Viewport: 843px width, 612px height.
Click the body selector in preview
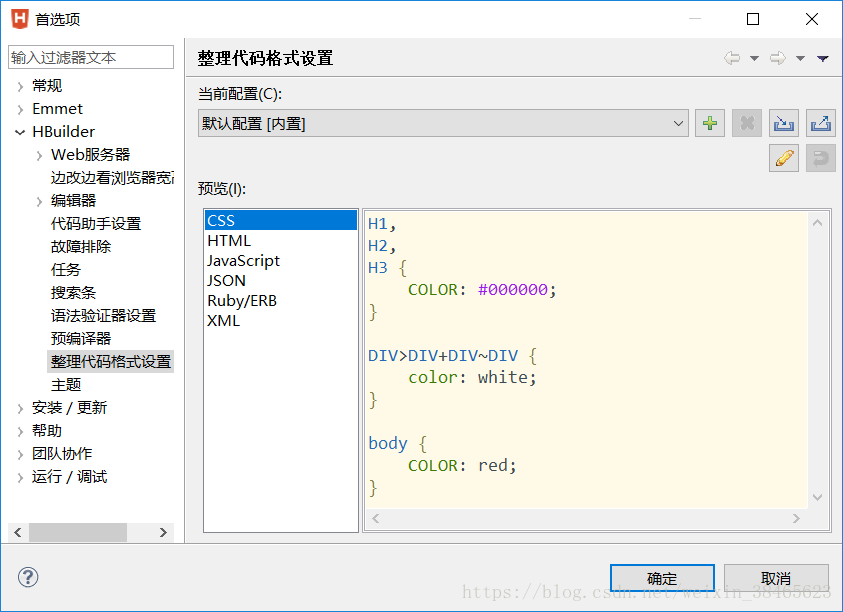click(x=388, y=443)
